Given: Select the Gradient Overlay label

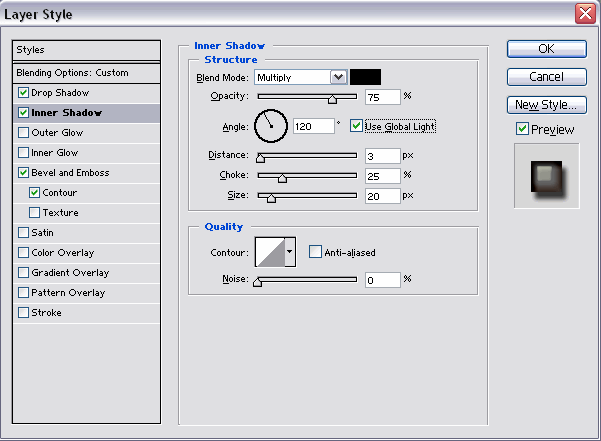Looking at the screenshot, I should (70, 272).
